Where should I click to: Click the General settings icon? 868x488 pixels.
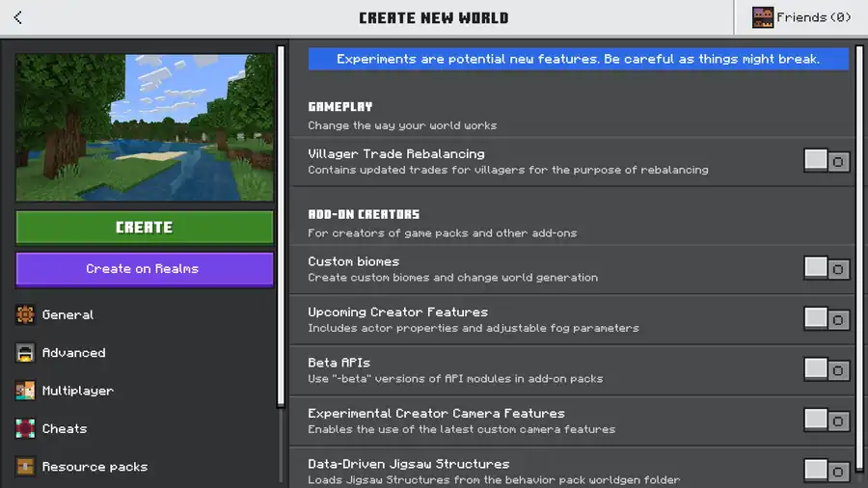tap(25, 314)
